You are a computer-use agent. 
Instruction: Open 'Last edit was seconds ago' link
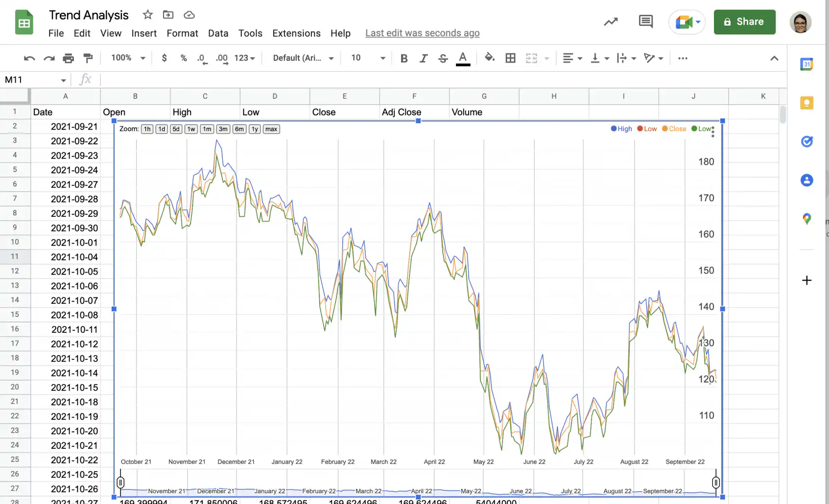[422, 33]
